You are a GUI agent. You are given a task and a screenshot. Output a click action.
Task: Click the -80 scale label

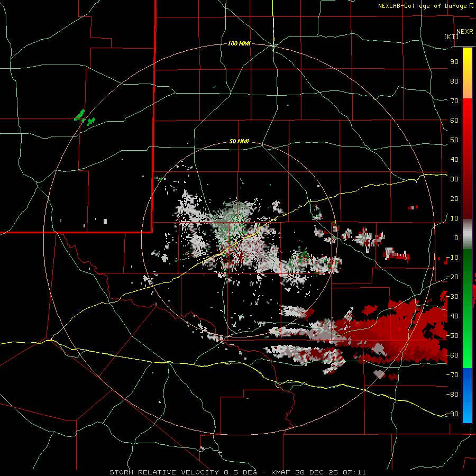pos(452,395)
